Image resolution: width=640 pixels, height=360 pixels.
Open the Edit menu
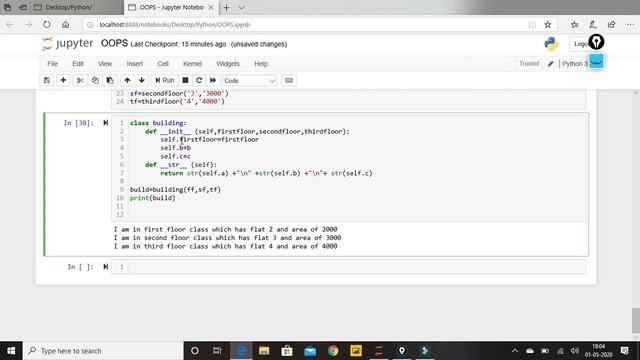tap(78, 64)
